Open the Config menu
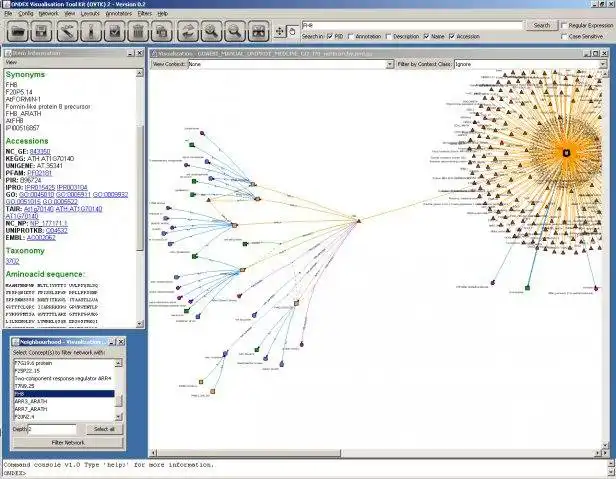The width and height of the screenshot is (616, 479). 26,13
